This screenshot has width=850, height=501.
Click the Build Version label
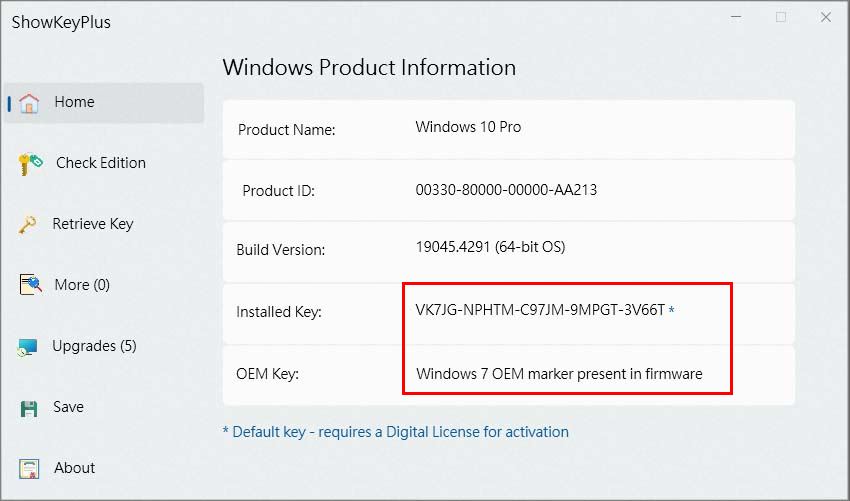click(x=281, y=250)
